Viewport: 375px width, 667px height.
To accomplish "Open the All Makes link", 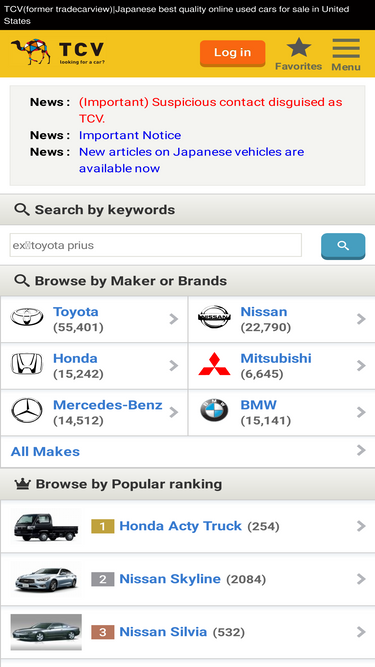I will tap(45, 451).
